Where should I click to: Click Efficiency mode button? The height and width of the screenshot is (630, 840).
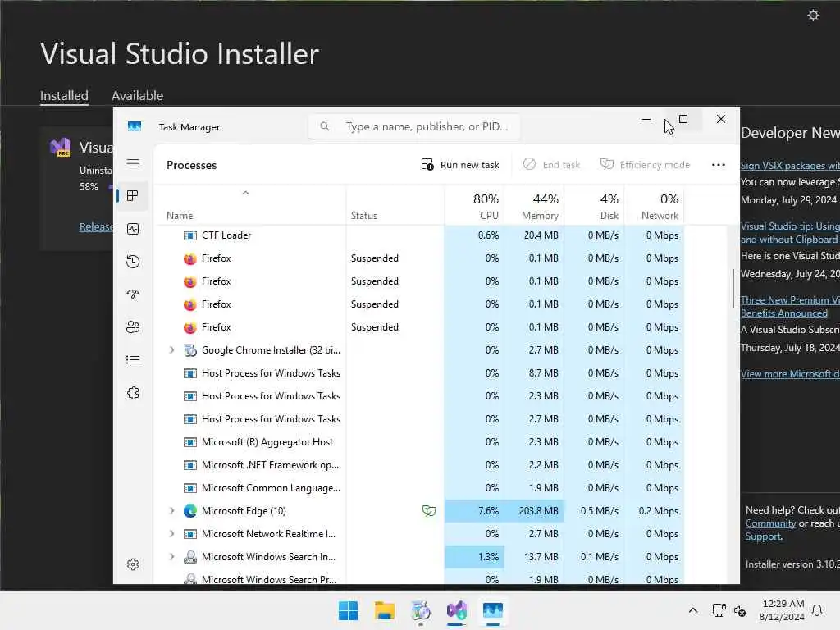[x=645, y=165]
